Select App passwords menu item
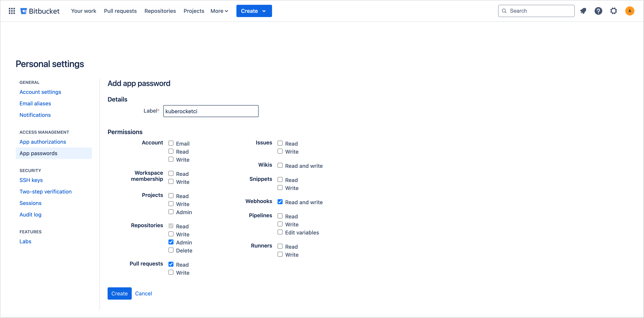The width and height of the screenshot is (644, 318). point(38,153)
